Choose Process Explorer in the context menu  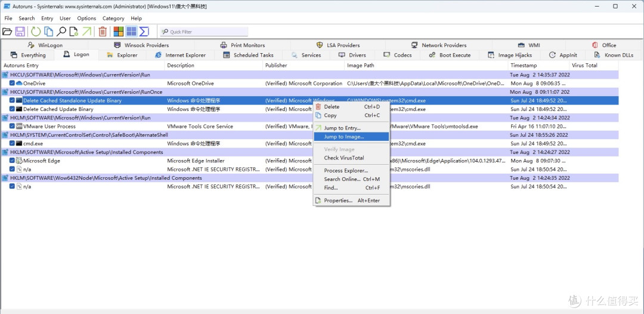pyautogui.click(x=351, y=171)
